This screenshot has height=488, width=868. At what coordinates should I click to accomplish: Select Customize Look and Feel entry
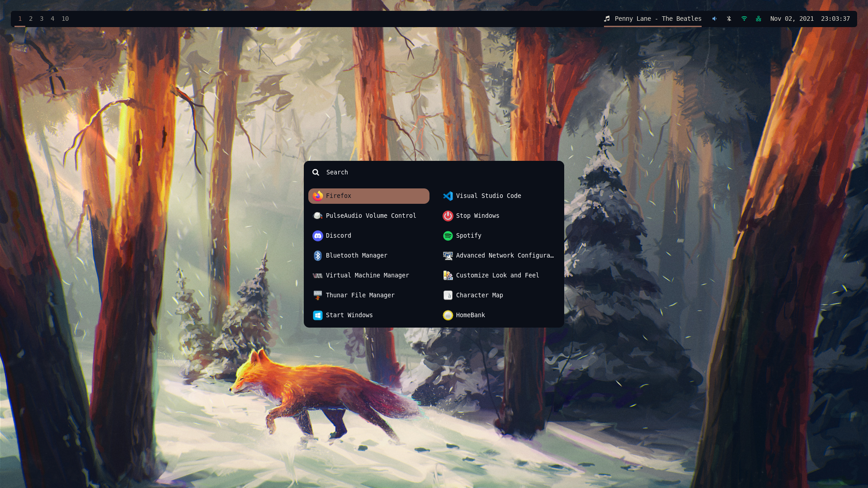[497, 275]
